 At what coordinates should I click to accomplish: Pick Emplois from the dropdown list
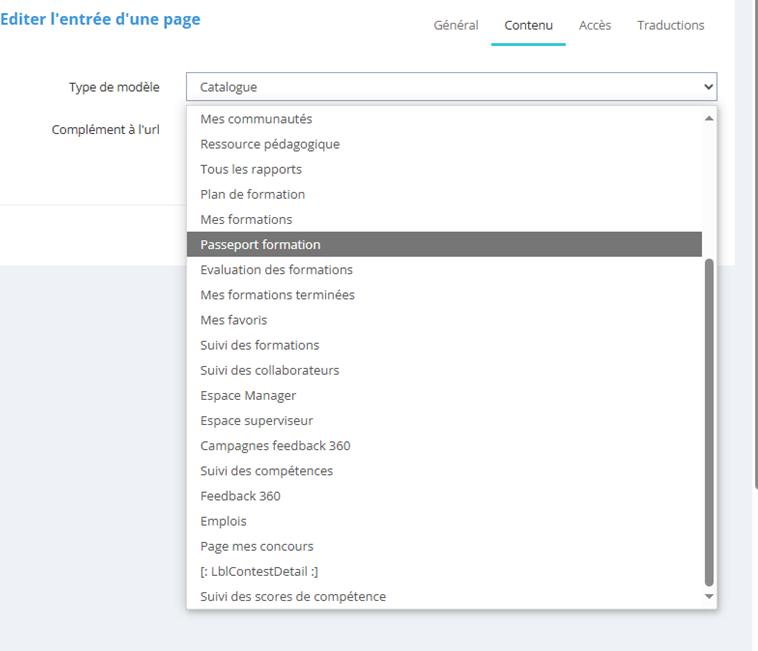tap(223, 521)
